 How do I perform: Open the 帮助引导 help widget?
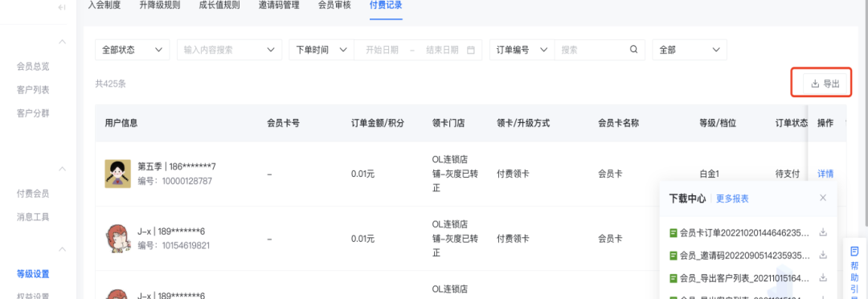(854, 268)
